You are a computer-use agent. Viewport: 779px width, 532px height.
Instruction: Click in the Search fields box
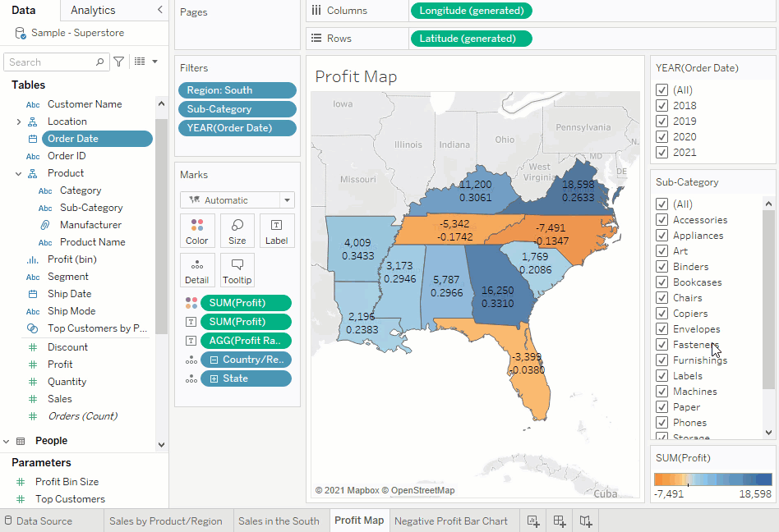pos(49,62)
